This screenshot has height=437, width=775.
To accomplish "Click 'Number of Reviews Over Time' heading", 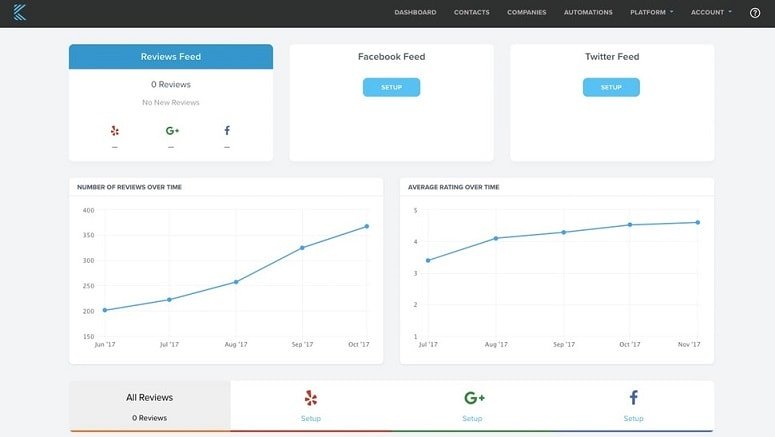I will [129, 187].
